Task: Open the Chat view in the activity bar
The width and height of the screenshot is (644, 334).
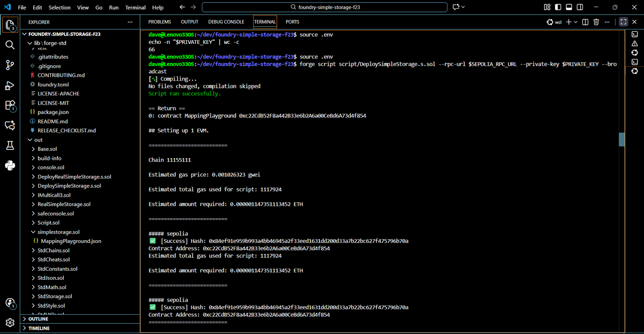Action: 10,125
